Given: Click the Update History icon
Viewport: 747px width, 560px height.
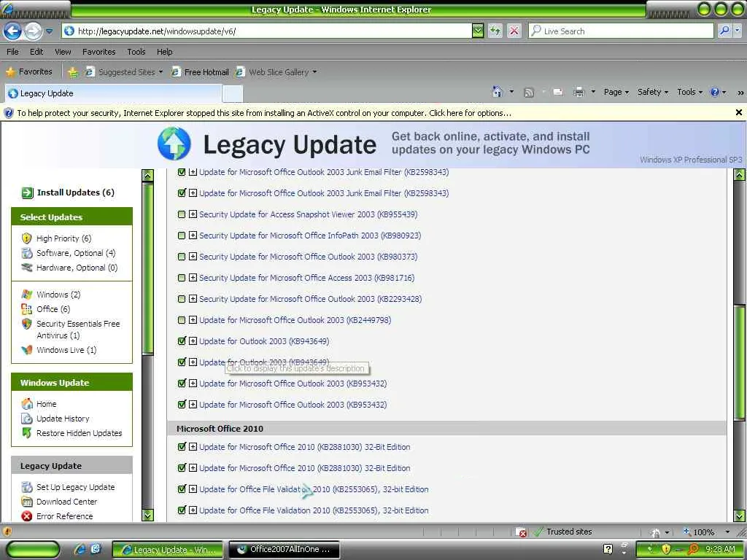Looking at the screenshot, I should pos(27,418).
